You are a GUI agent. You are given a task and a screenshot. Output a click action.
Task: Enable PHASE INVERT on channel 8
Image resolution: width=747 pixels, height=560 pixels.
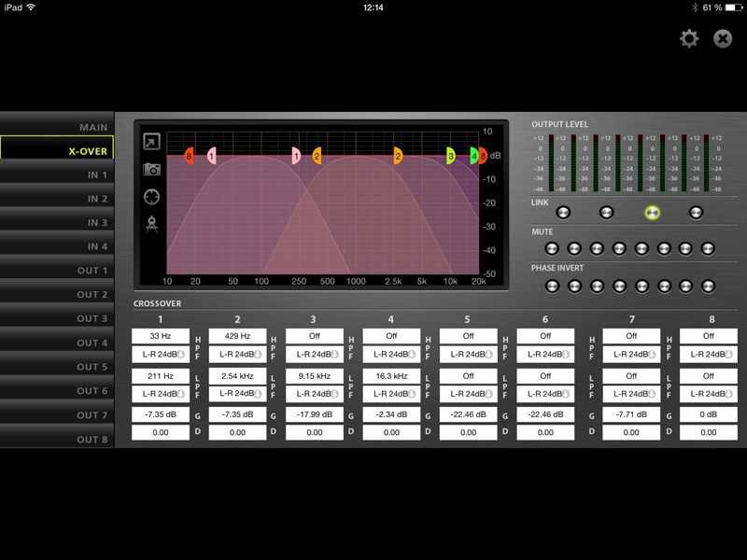708,286
